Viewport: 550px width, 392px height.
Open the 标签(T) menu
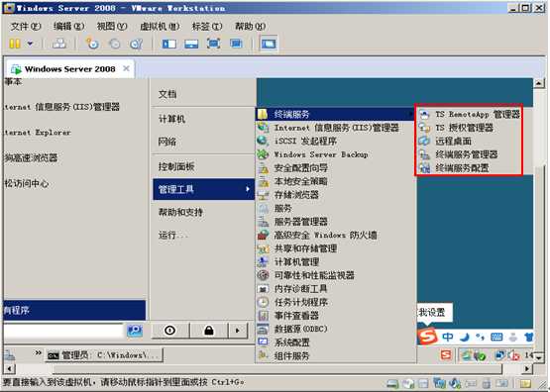(x=207, y=27)
